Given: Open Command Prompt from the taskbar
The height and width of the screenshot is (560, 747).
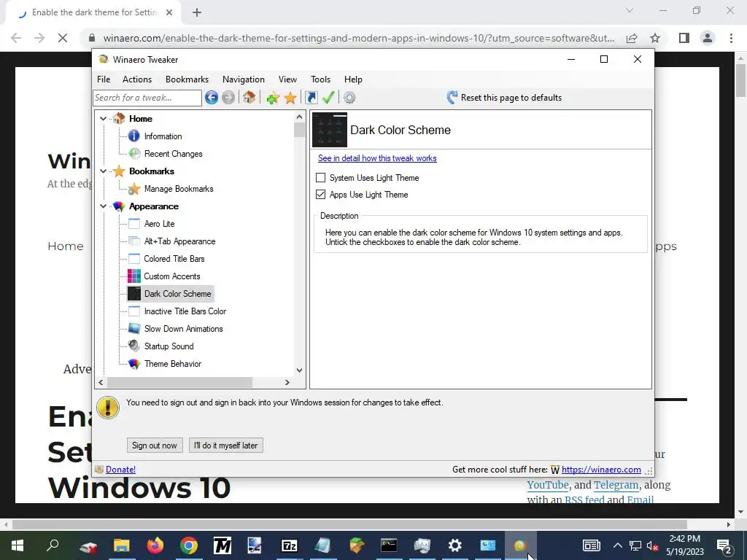Looking at the screenshot, I should pos(389,545).
